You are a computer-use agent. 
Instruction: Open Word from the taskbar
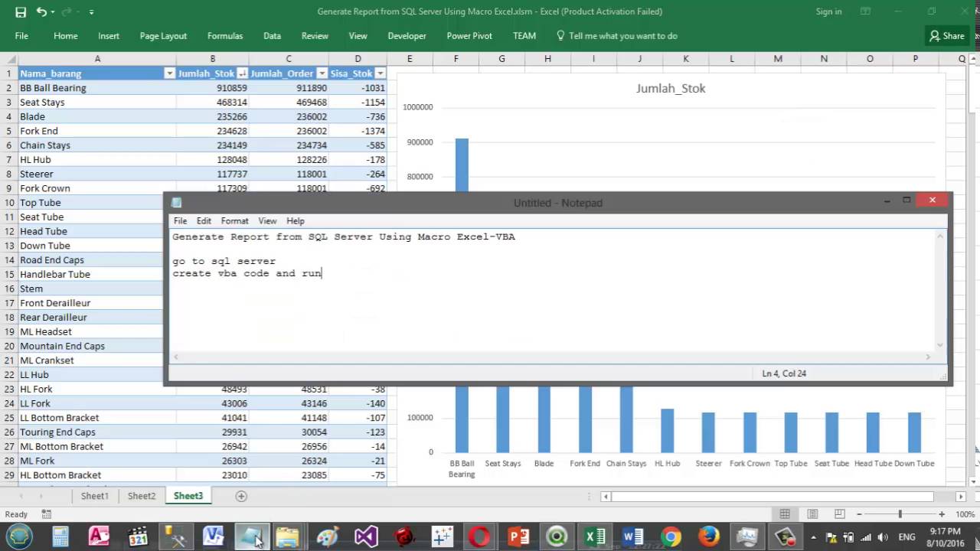633,536
